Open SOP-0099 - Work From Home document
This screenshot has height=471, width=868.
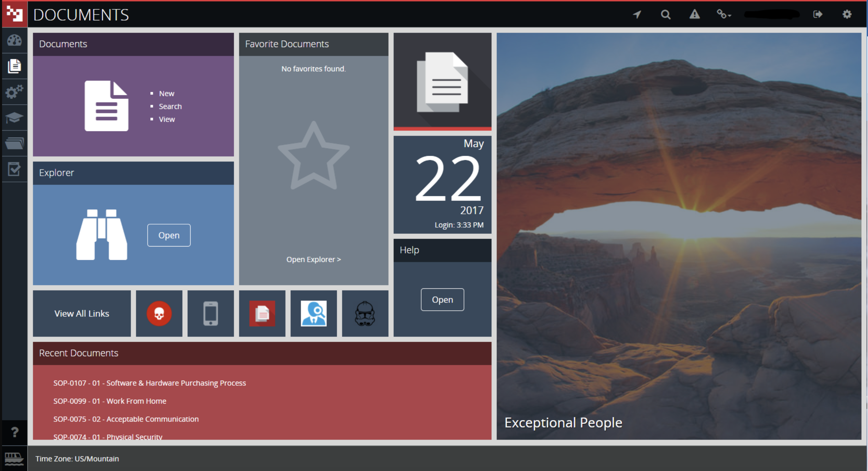pyautogui.click(x=110, y=401)
